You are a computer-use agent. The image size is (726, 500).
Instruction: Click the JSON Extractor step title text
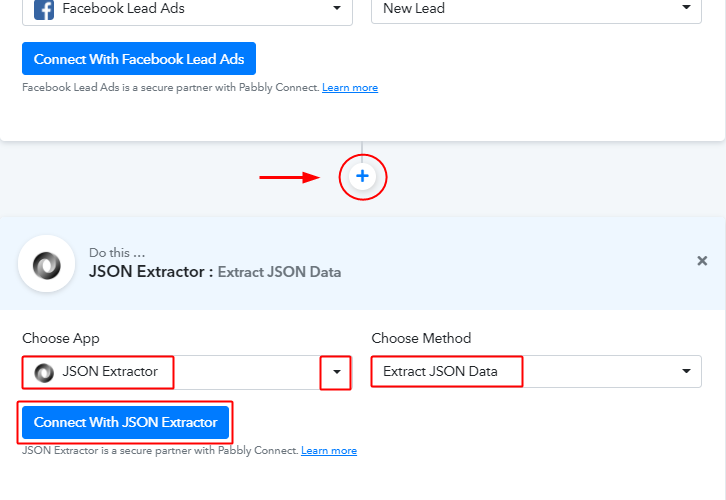(215, 272)
